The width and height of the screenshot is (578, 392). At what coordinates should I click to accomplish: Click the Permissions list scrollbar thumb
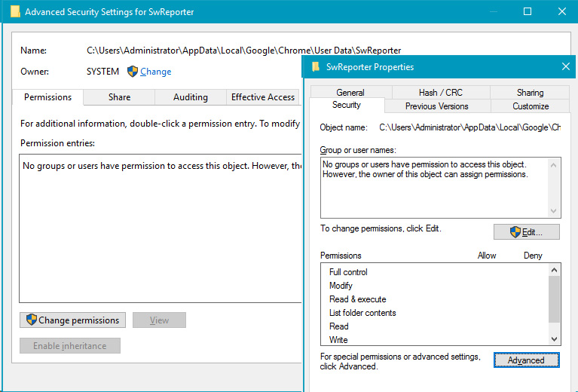554,299
